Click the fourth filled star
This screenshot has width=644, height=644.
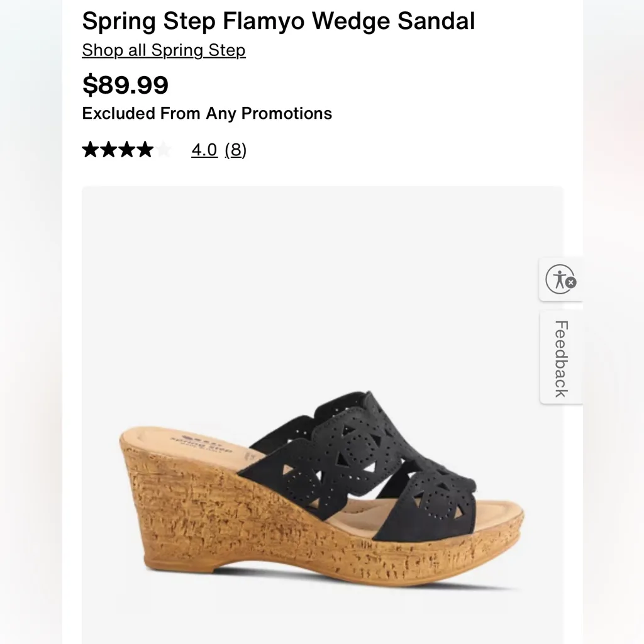click(145, 150)
